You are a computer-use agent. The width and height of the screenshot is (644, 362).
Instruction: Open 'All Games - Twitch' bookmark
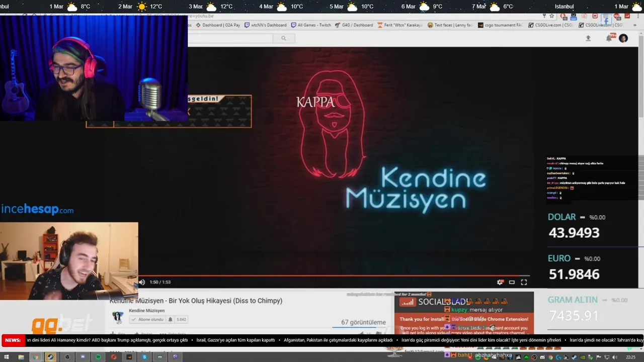pyautogui.click(x=311, y=25)
